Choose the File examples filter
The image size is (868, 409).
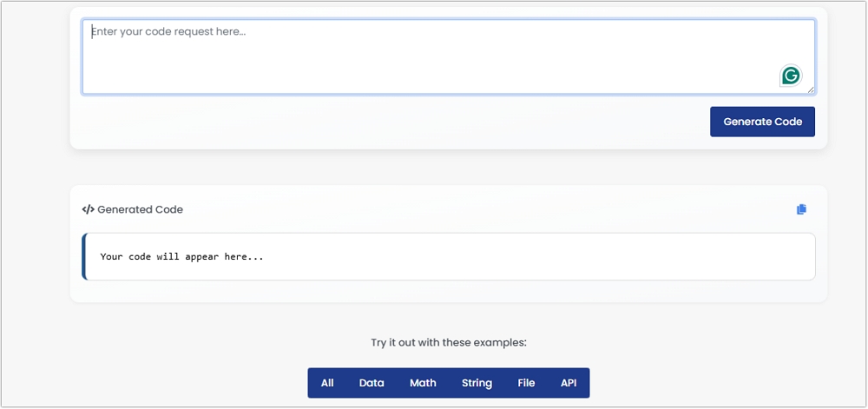click(x=526, y=383)
